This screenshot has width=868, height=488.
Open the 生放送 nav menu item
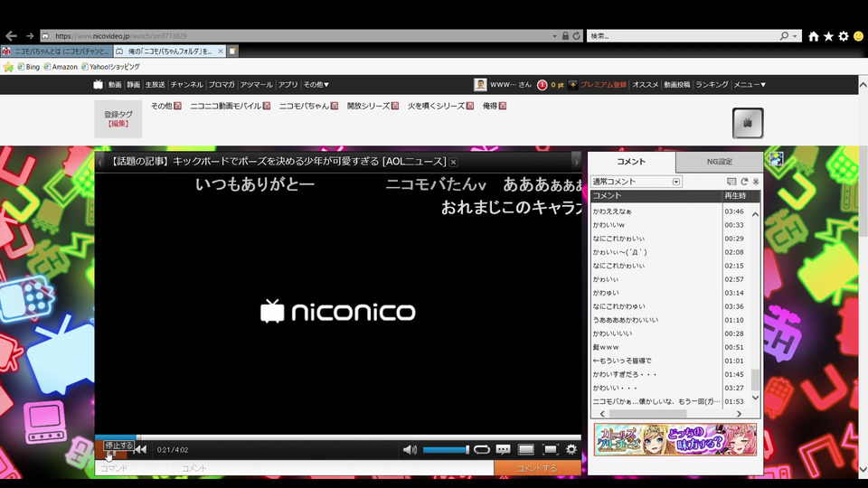tap(155, 85)
